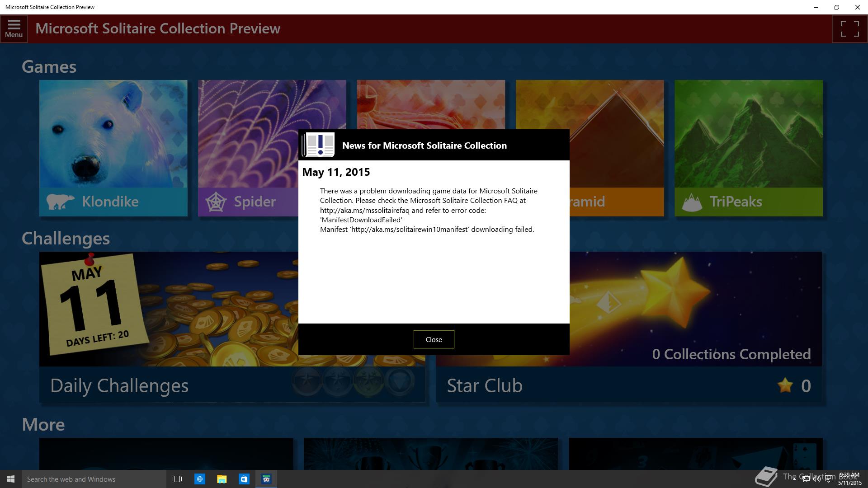The image size is (868, 488).
Task: Show hidden system tray icons
Action: [x=794, y=479]
